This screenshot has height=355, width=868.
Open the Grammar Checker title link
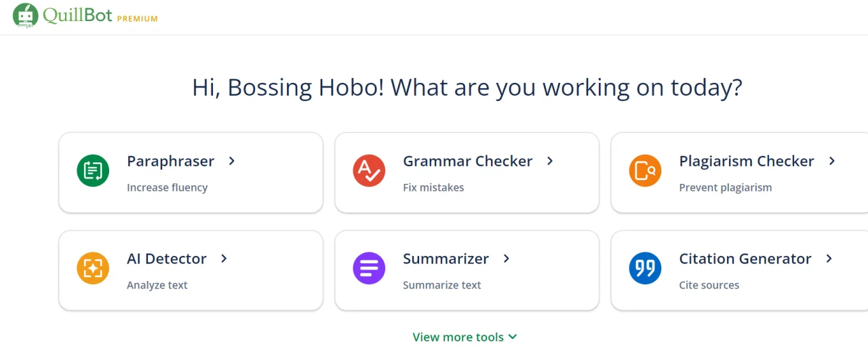(x=468, y=162)
